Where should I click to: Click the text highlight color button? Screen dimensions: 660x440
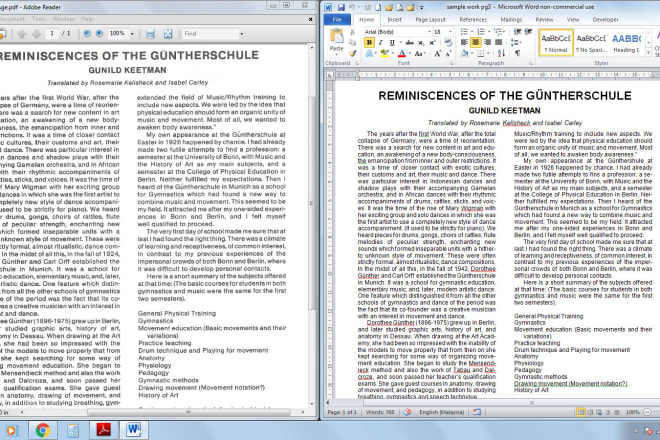[383, 53]
